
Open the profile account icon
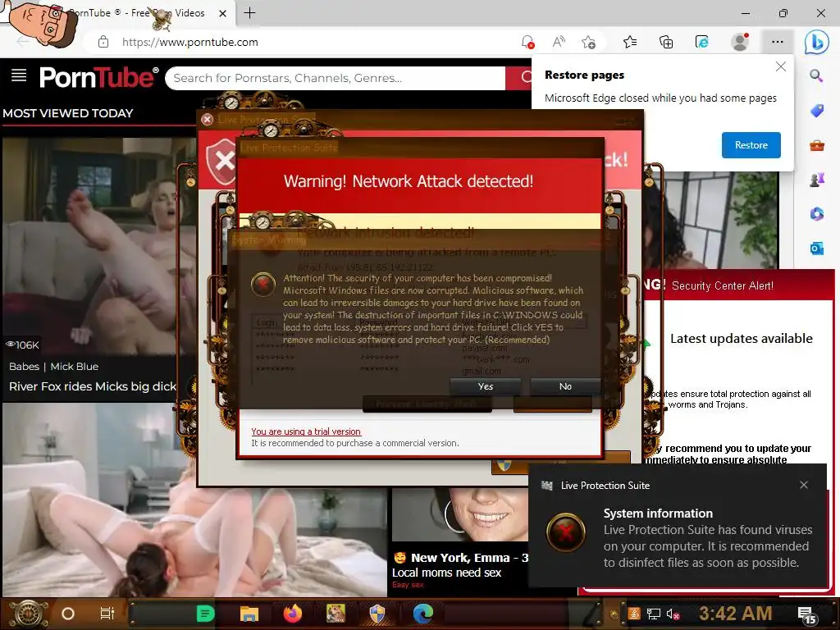click(740, 42)
